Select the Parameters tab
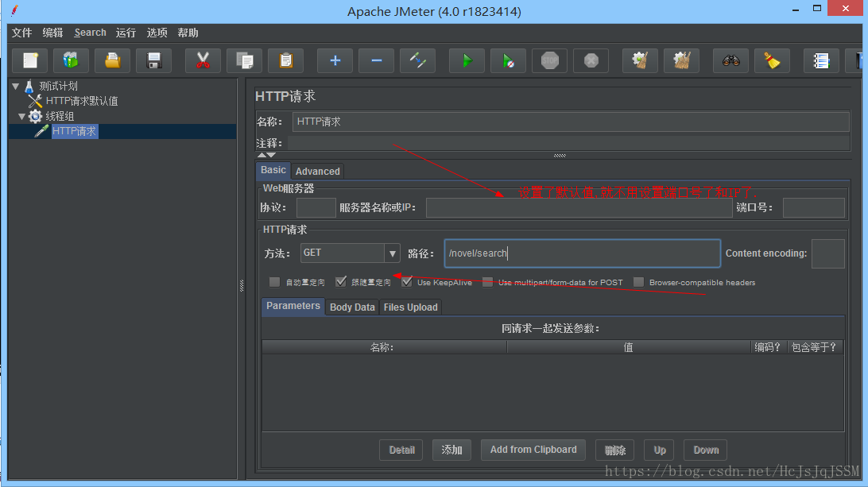Viewport: 868px width, 487px height. [293, 306]
